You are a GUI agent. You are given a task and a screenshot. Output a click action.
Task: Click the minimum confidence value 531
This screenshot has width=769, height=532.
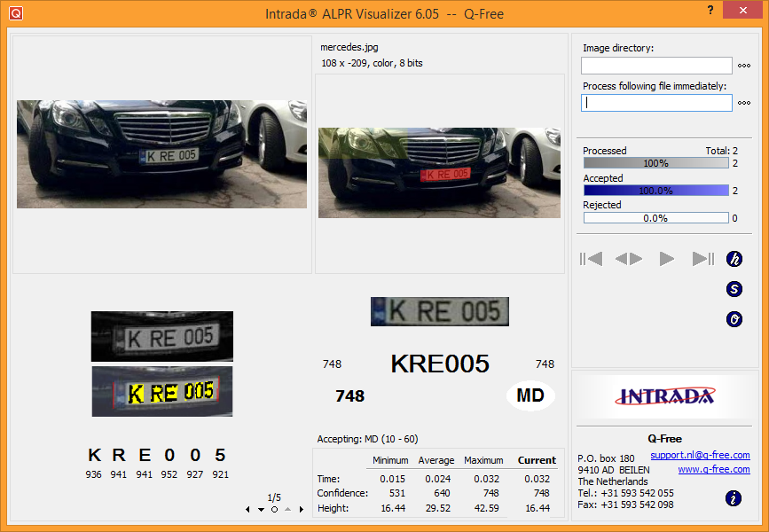(x=397, y=493)
